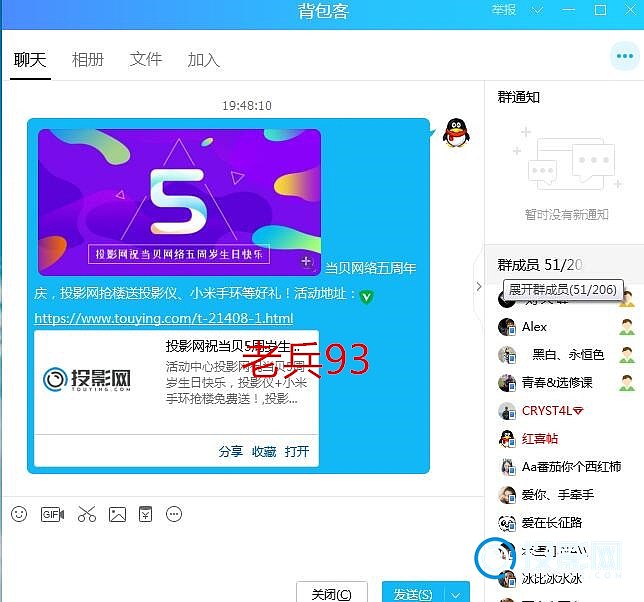This screenshot has height=602, width=644.
Task: Select member name Aa番茄你个西红柿
Action: pos(571,467)
